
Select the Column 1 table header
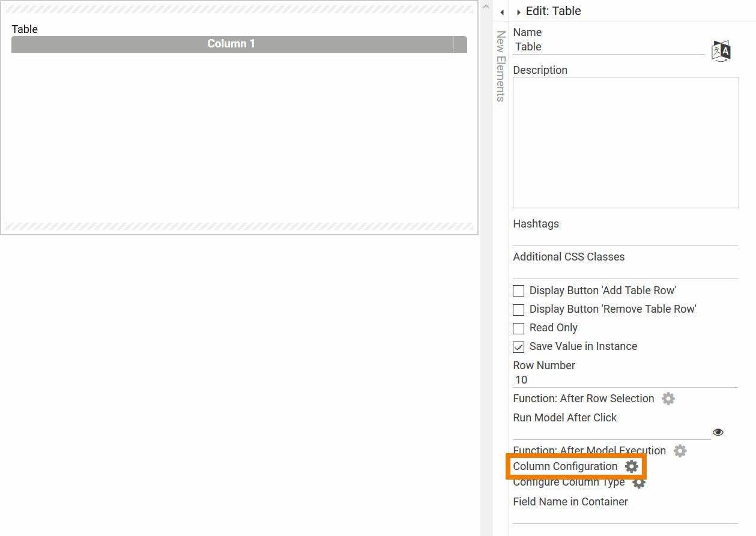tap(232, 44)
